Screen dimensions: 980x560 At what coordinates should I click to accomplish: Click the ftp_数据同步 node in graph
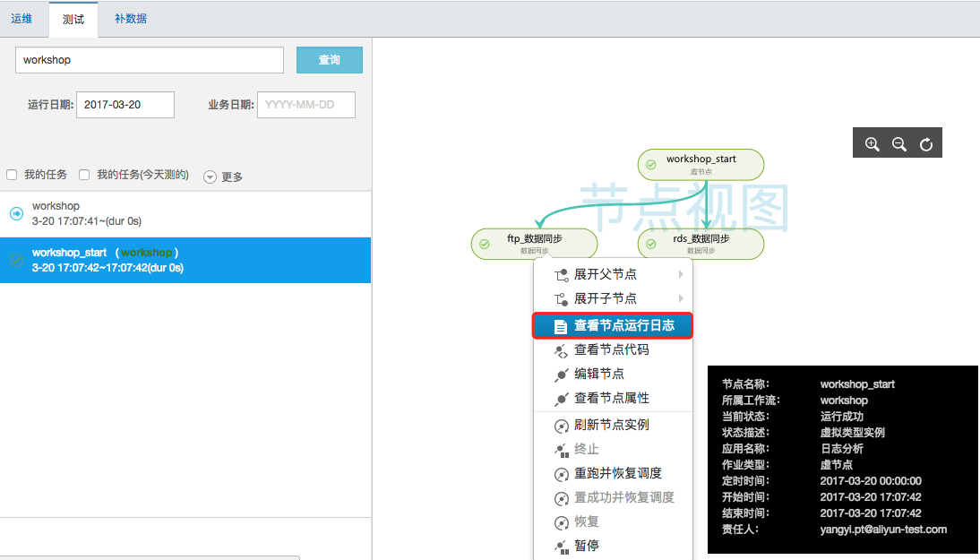(x=535, y=244)
